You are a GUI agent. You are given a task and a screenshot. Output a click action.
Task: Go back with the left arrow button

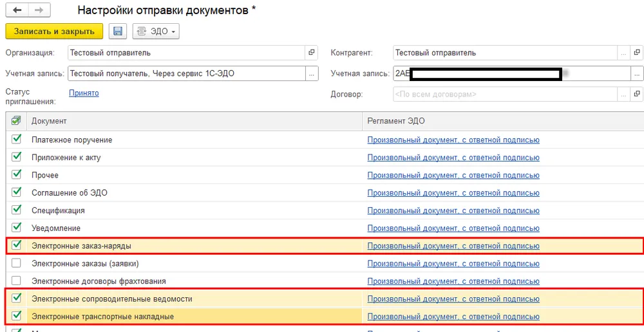pos(17,10)
